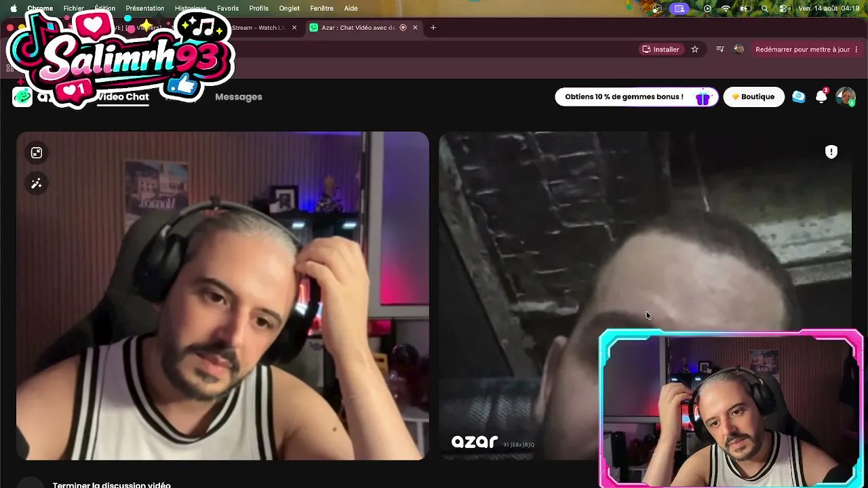868x488 pixels.
Task: Switch to the Azar Chat Vidéo tab
Action: point(363,28)
